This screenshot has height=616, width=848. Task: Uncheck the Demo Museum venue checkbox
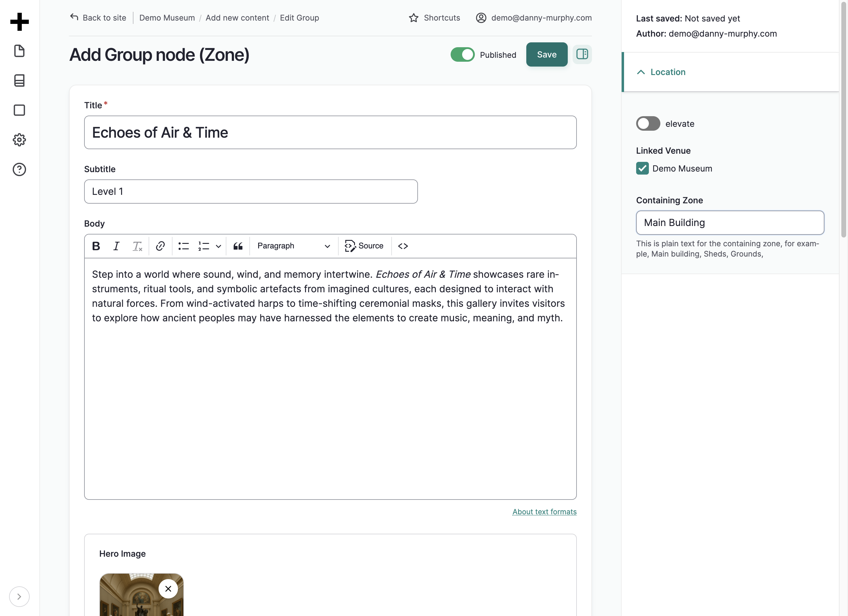coord(643,169)
